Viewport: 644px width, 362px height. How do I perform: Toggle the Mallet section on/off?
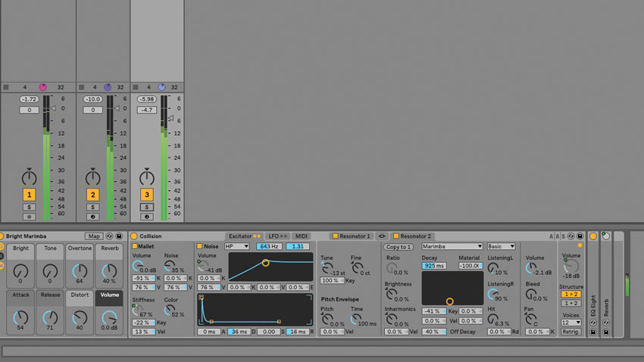pyautogui.click(x=135, y=246)
